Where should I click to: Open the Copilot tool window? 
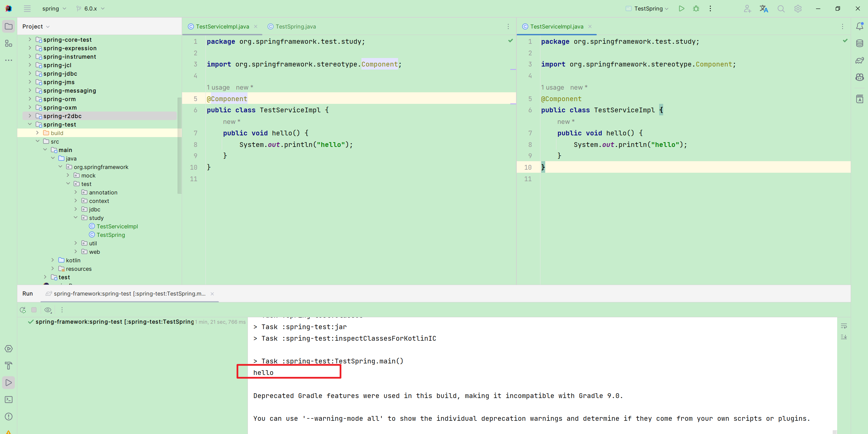tap(860, 77)
